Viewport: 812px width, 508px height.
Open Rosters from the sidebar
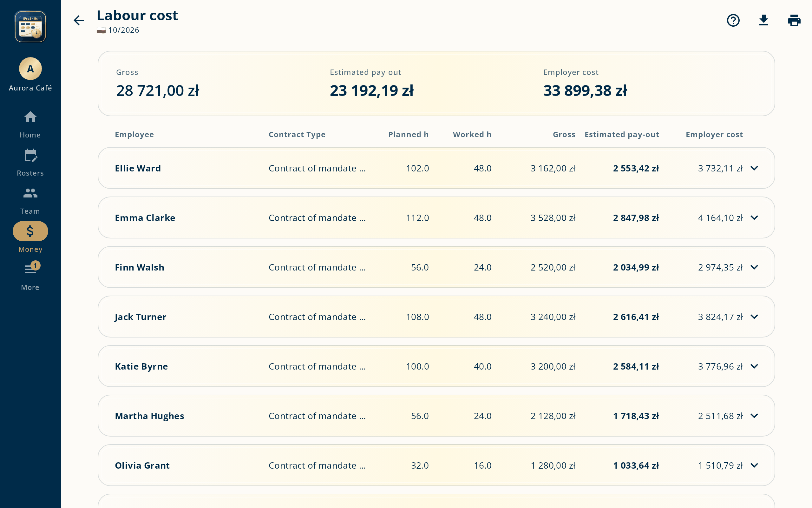pyautogui.click(x=30, y=163)
